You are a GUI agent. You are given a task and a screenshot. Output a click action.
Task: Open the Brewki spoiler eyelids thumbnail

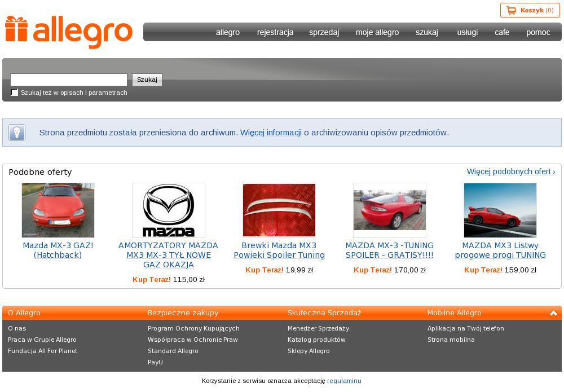pyautogui.click(x=279, y=210)
